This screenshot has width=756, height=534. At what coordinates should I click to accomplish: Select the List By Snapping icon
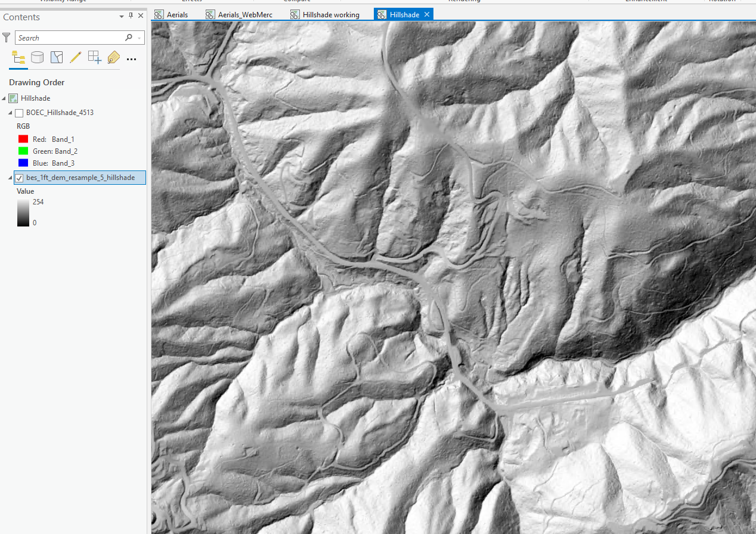(94, 57)
